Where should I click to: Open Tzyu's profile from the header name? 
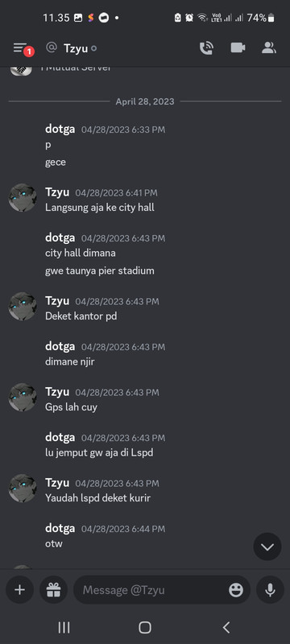[x=76, y=48]
